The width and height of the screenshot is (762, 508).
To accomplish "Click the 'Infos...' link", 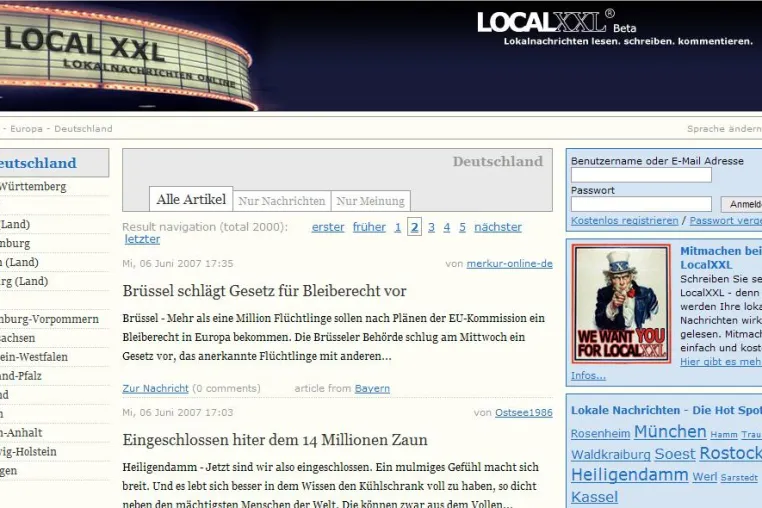I will click(x=588, y=376).
